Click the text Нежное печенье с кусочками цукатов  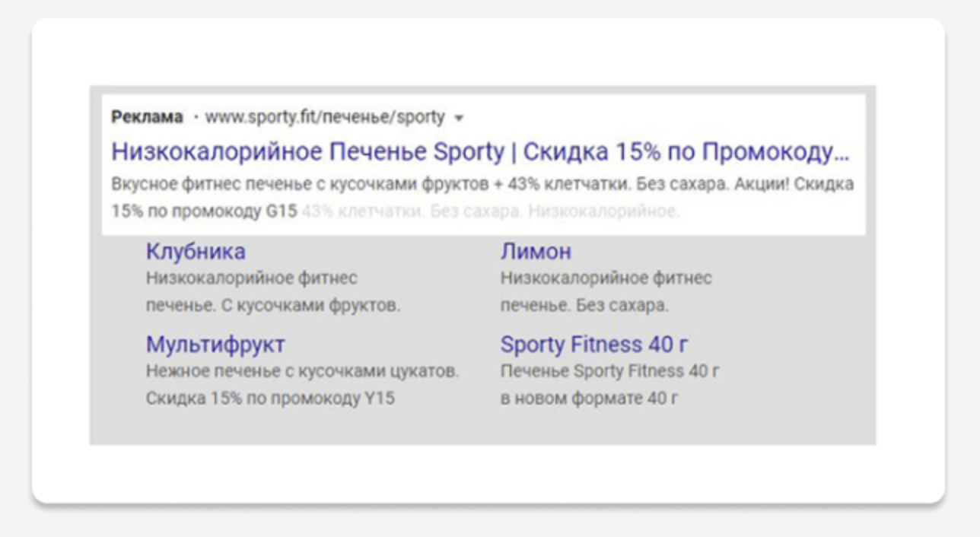303,371
